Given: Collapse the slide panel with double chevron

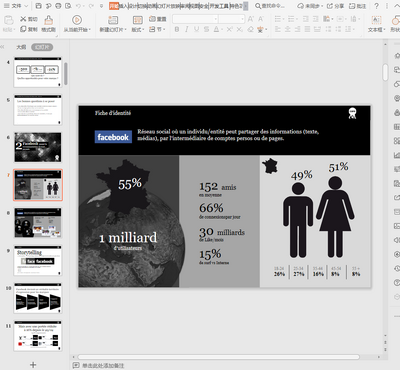Looking at the screenshot, I should click(3, 47).
